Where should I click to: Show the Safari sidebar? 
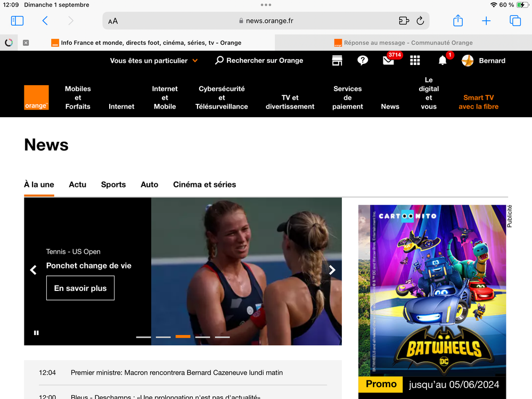(x=17, y=21)
